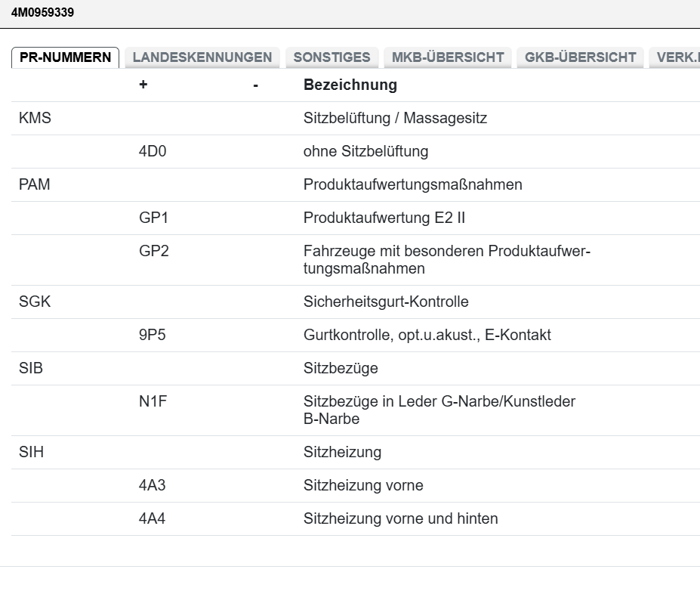Viewport: 700px width, 591px height.
Task: Select the SGK Sicherheitsgurt-Kontrolle row
Action: [x=35, y=302]
